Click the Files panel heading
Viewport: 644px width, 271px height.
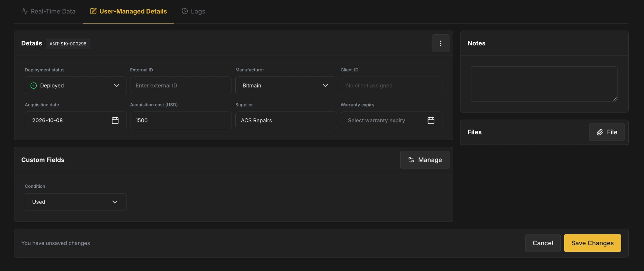coord(475,132)
